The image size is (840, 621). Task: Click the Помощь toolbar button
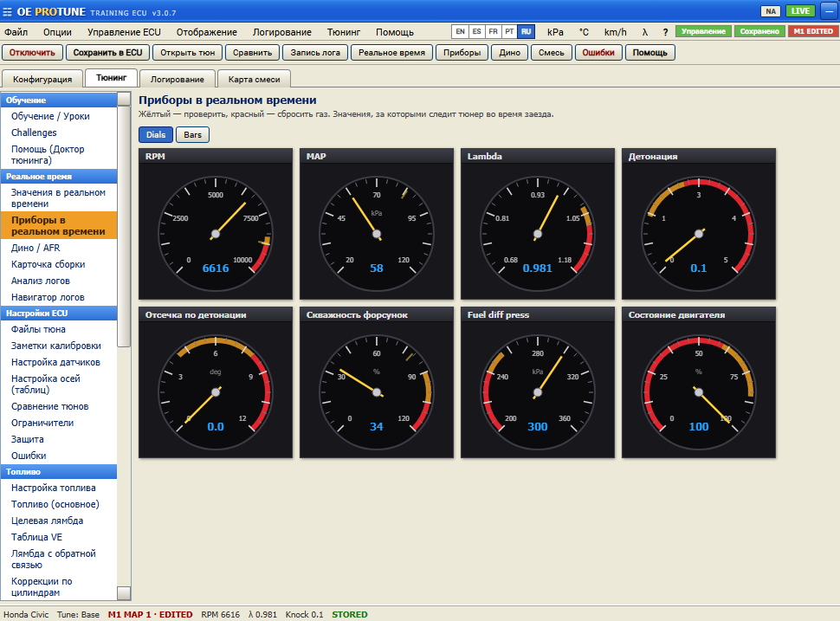pos(649,53)
